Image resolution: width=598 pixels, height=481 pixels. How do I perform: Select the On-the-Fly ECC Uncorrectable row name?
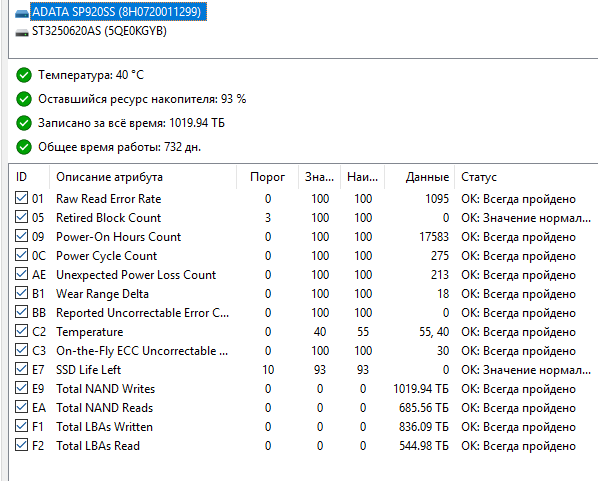(142, 351)
